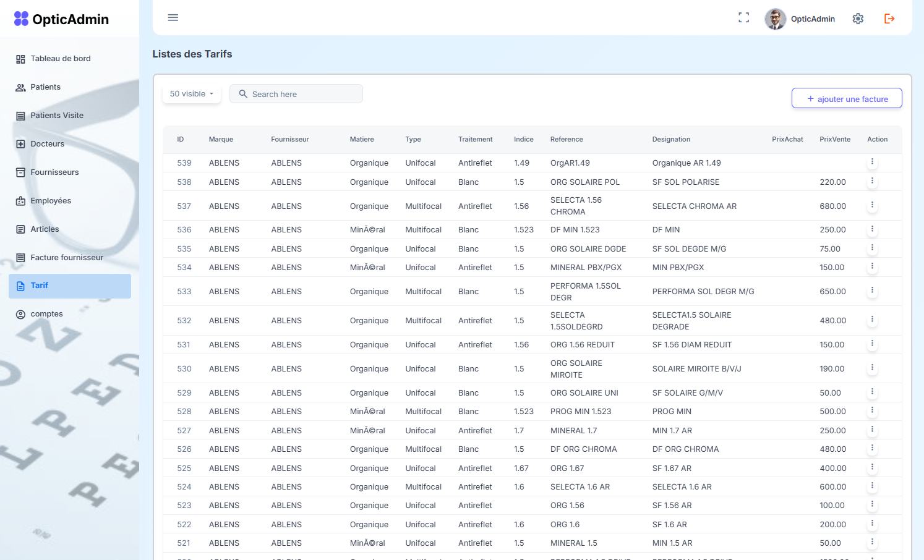Select the Patients section icon

pyautogui.click(x=19, y=87)
